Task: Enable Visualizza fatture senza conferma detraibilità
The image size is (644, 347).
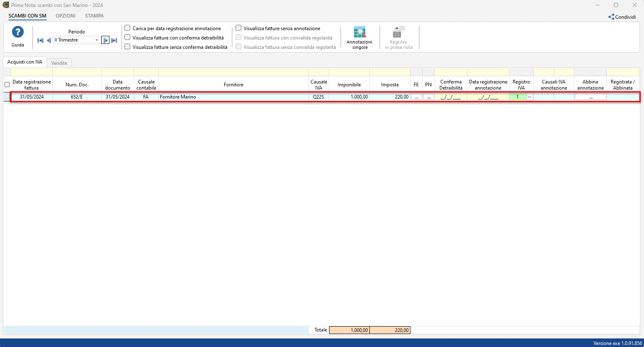Action: [127, 47]
